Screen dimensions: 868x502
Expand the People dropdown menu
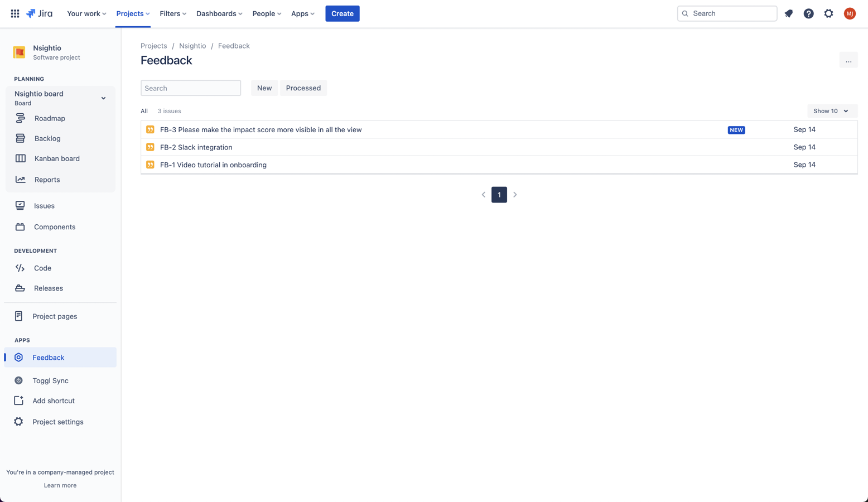(x=267, y=13)
